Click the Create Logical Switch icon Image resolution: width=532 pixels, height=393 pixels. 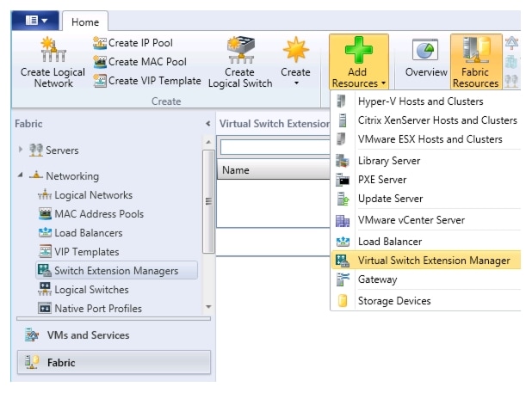239,48
